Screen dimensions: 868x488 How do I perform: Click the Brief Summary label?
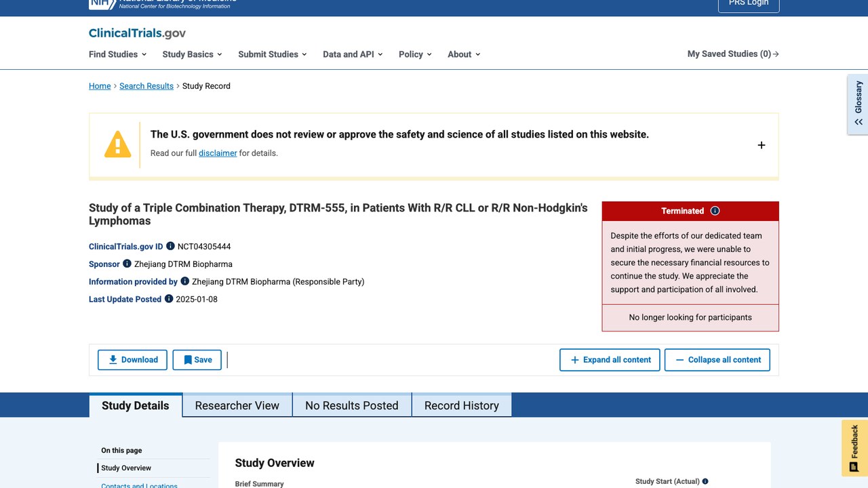[x=260, y=484]
